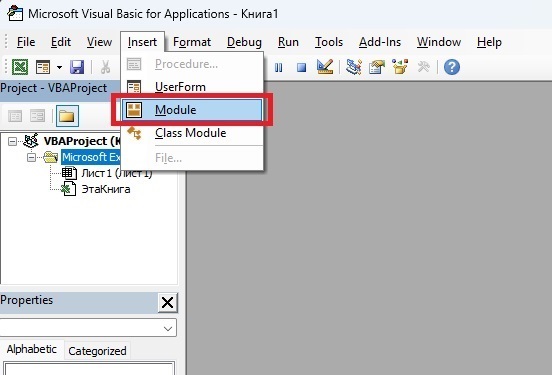Click the Toolbox hammer and wrench icon
Screen dimensions: 552x375
pyautogui.click(x=423, y=67)
